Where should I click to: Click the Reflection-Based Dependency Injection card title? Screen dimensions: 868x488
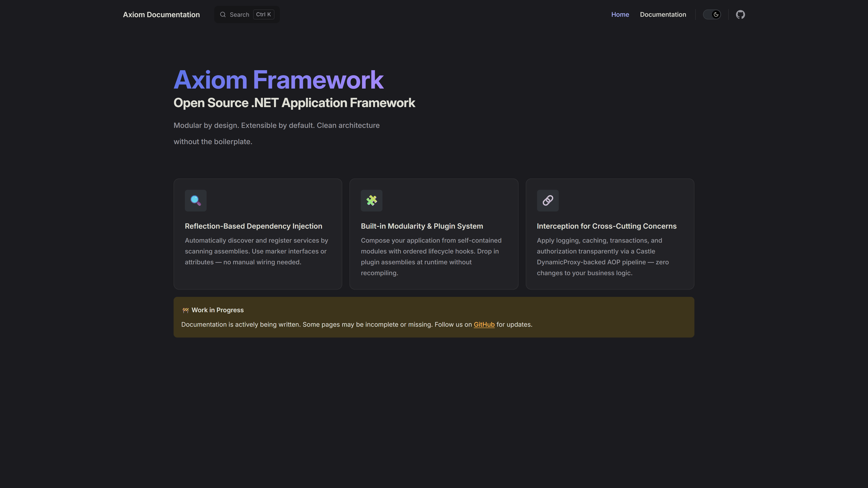coord(253,226)
